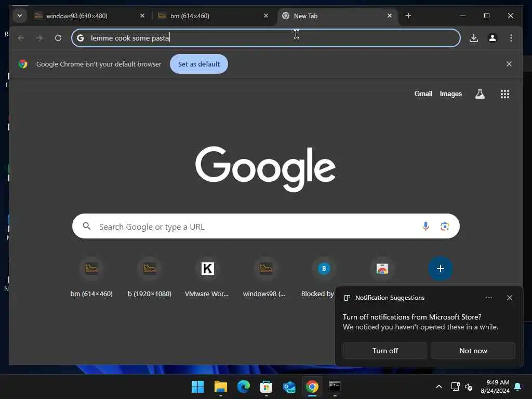This screenshot has width=532, height=399.
Task: Switch to the bm (614×460) tab
Action: (x=214, y=16)
